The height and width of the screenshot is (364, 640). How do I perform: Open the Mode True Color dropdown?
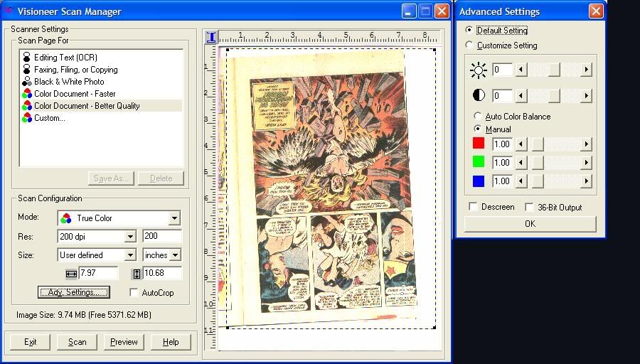tap(174, 218)
